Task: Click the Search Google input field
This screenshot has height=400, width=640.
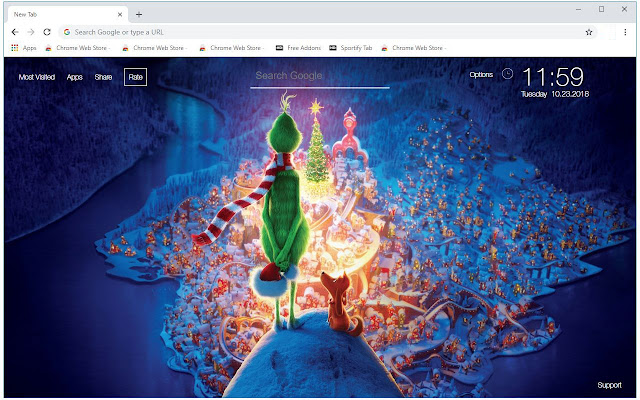Action: (x=320, y=77)
